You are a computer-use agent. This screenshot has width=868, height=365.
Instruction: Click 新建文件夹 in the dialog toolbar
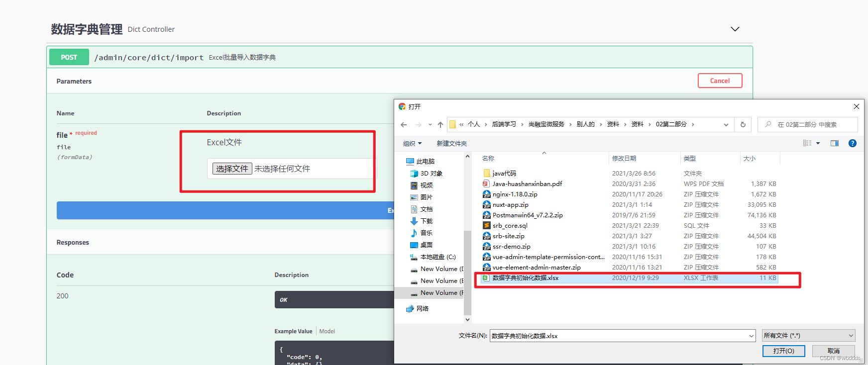452,143
